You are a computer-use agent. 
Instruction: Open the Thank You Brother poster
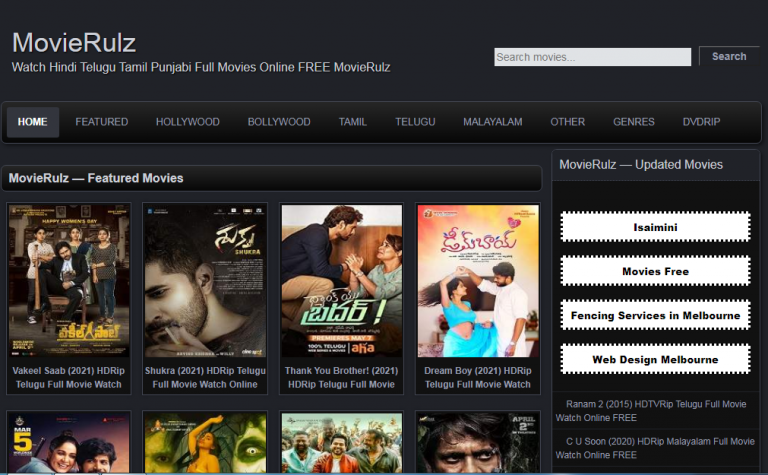(x=341, y=280)
